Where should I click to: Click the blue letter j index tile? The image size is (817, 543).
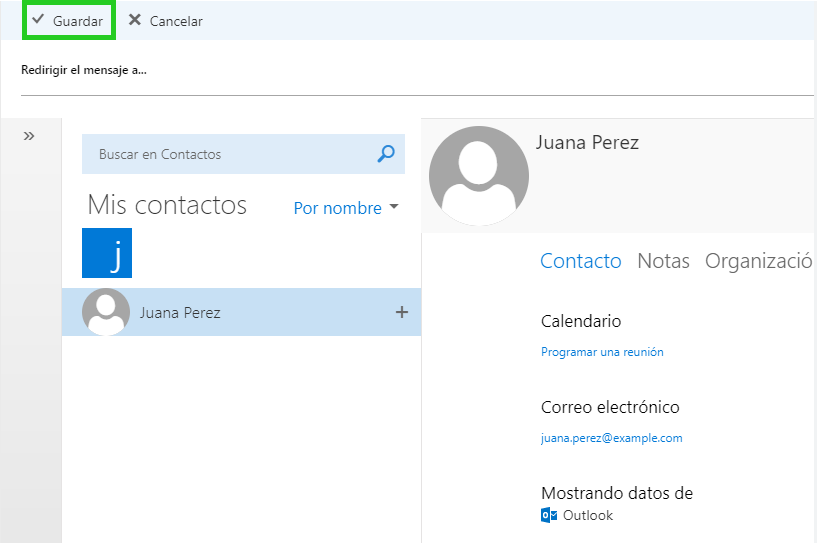[x=107, y=253]
